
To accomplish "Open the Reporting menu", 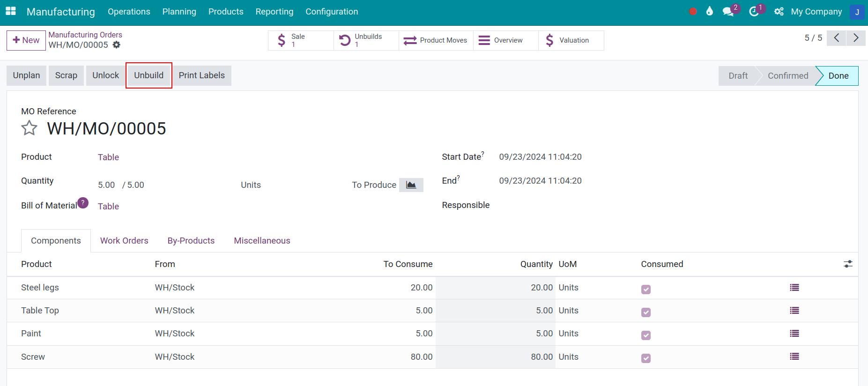I will (274, 12).
